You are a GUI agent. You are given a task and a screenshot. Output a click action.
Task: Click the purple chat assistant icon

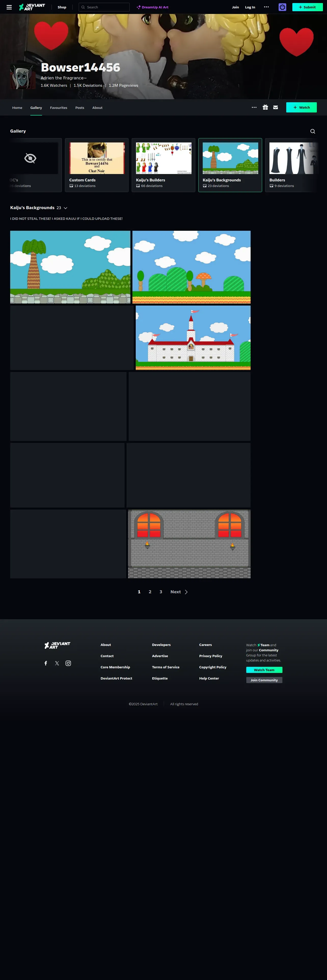[x=282, y=7]
